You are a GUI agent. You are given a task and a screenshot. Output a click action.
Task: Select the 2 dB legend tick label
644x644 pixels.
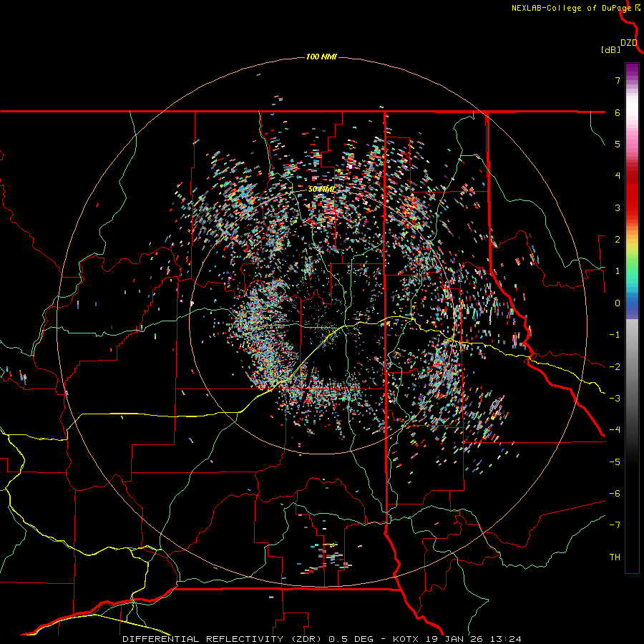[x=618, y=240]
